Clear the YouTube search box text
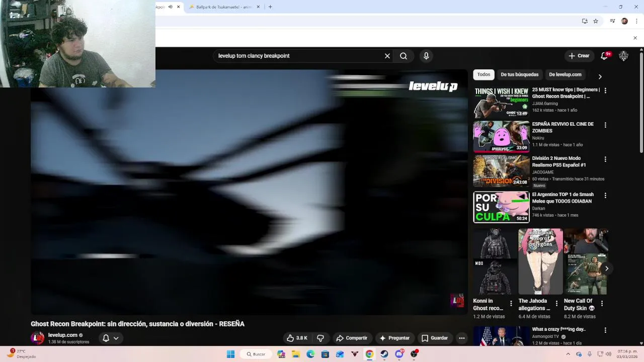Viewport: 644px width, 362px height. (x=387, y=56)
